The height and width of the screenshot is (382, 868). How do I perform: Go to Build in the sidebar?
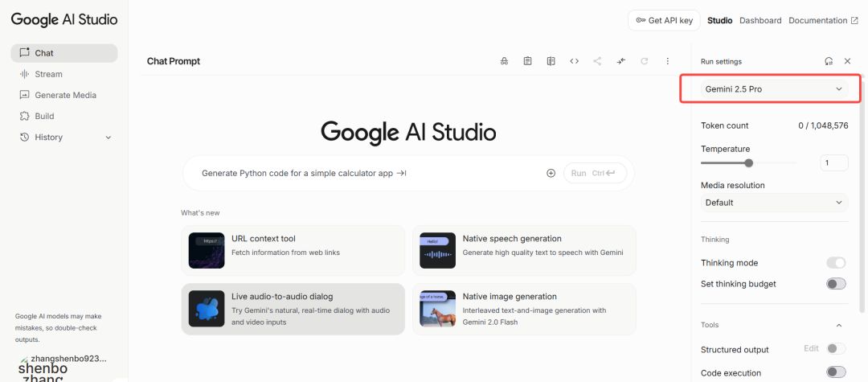63,117
